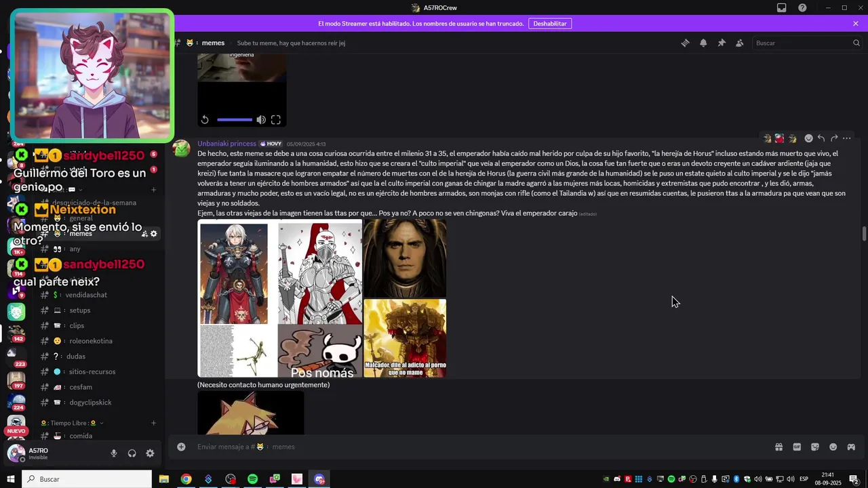The image size is (868, 488).
Task: Open the gift icon in message bar
Action: (x=778, y=447)
